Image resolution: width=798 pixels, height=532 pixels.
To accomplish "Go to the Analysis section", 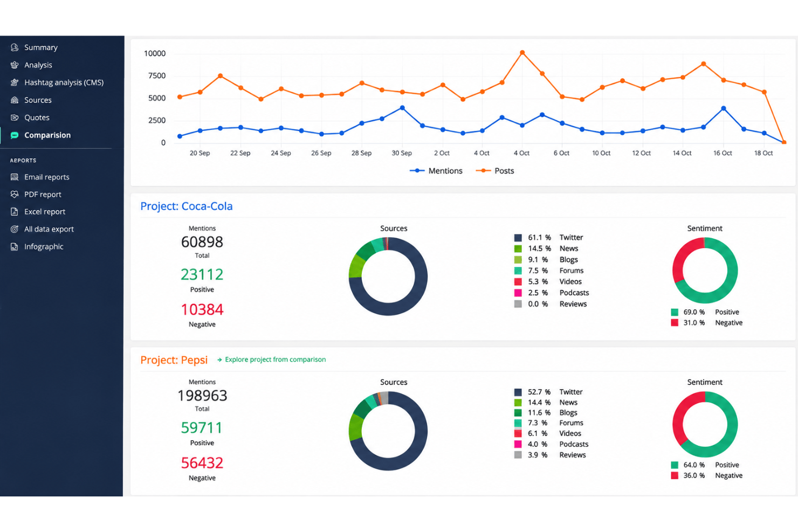I will tap(38, 65).
